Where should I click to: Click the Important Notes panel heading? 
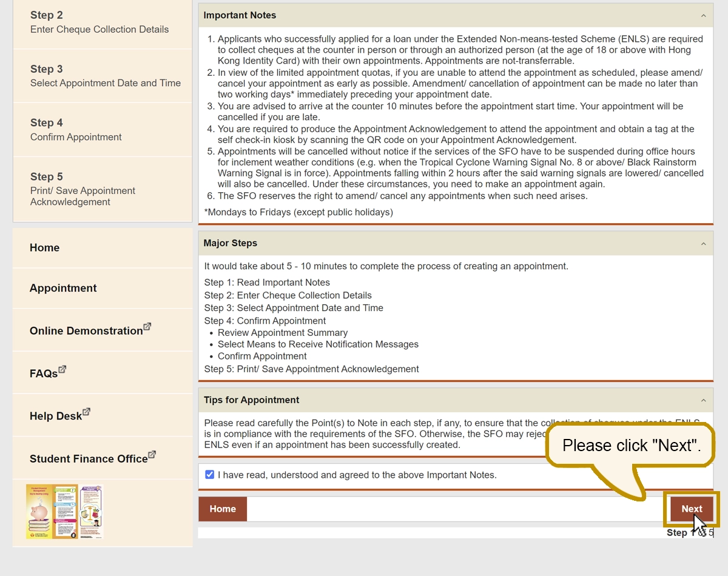[x=240, y=15]
